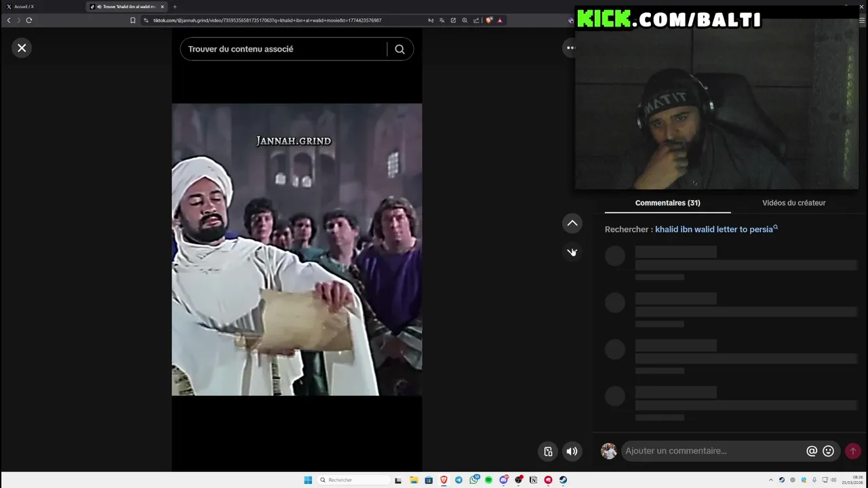Open Discord from the taskbar
Screen dimensions: 868x488
(504, 480)
